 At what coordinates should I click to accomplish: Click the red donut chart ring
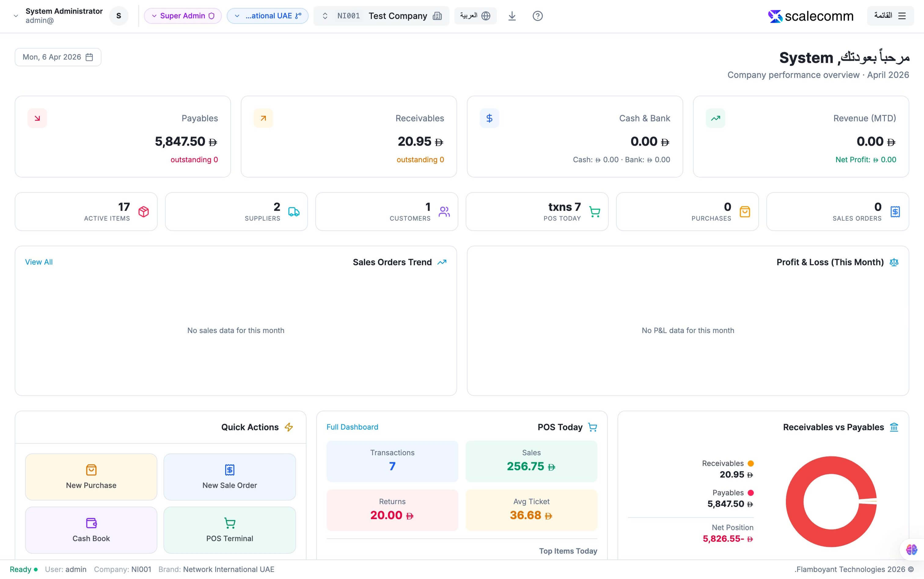[x=794, y=502]
